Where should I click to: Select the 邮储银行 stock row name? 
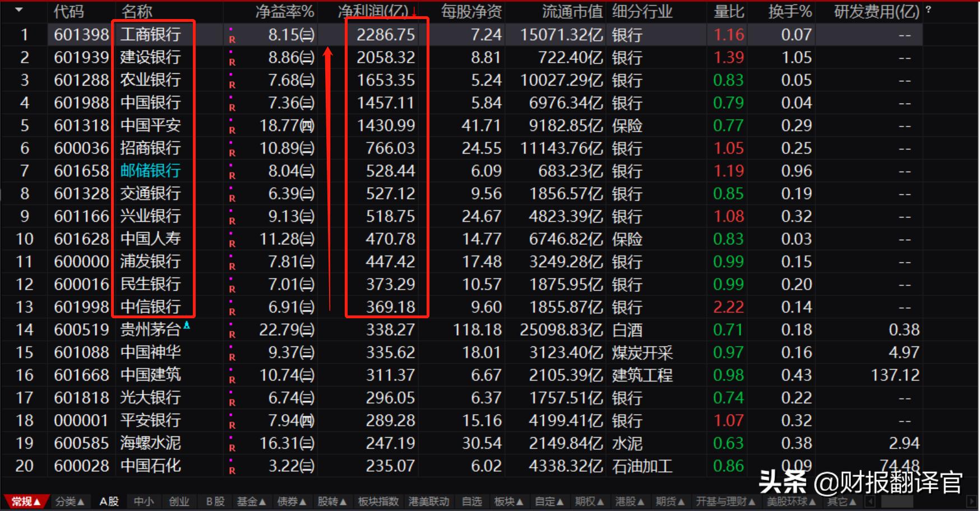(150, 170)
